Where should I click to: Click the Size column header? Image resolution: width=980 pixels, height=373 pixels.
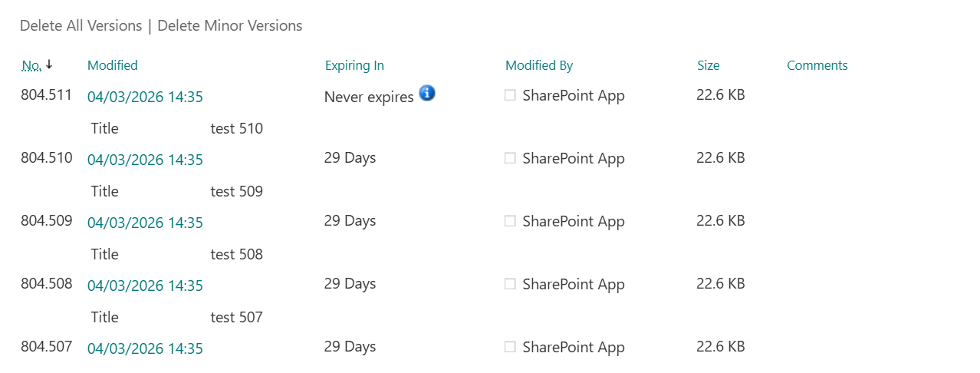pyautogui.click(x=709, y=66)
